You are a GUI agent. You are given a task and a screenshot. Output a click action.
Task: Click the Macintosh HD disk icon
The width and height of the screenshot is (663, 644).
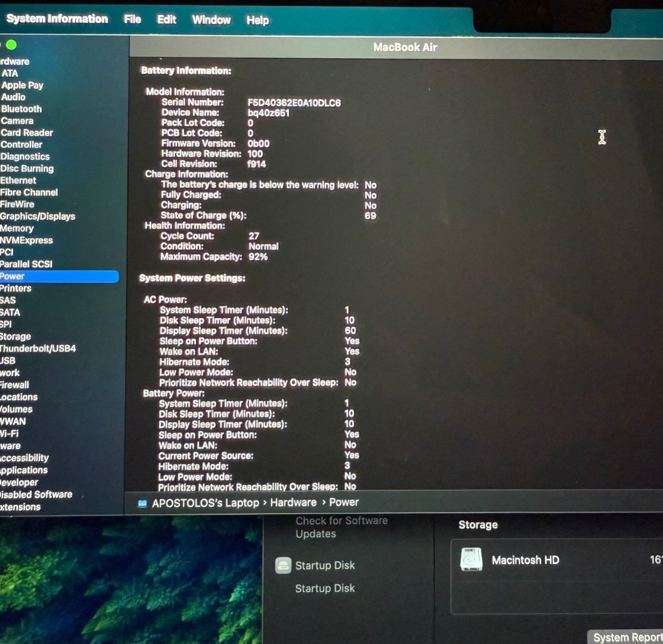click(471, 559)
